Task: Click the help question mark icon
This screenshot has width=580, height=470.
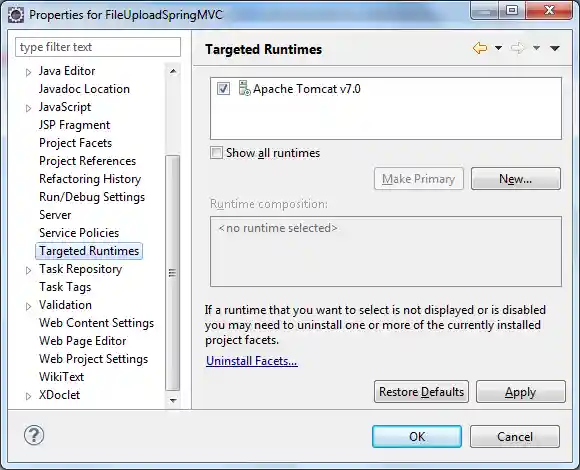Action: tap(34, 435)
